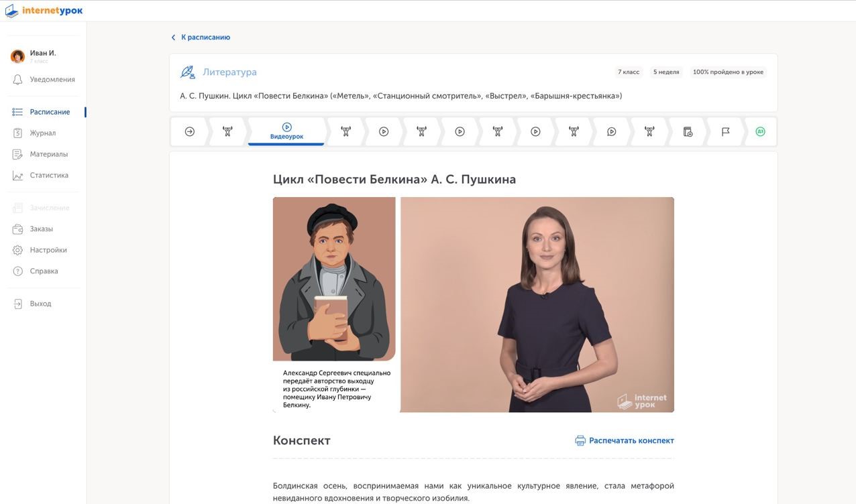Image resolution: width=856 pixels, height=504 pixels.
Task: Open Иван И. user profile avatar
Action: pos(18,56)
